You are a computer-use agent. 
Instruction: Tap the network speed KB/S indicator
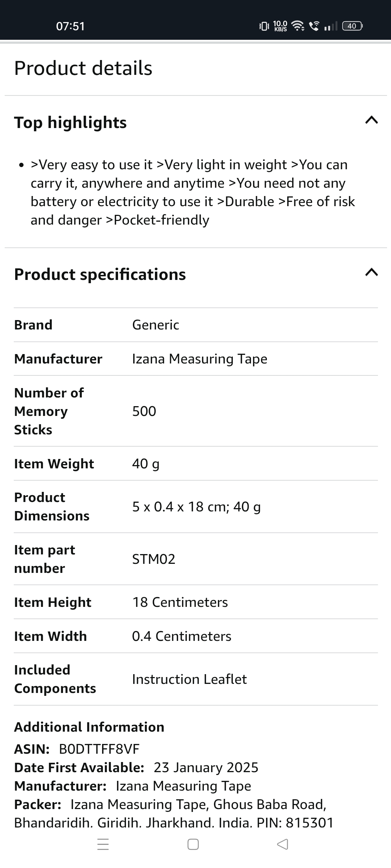coord(280,26)
